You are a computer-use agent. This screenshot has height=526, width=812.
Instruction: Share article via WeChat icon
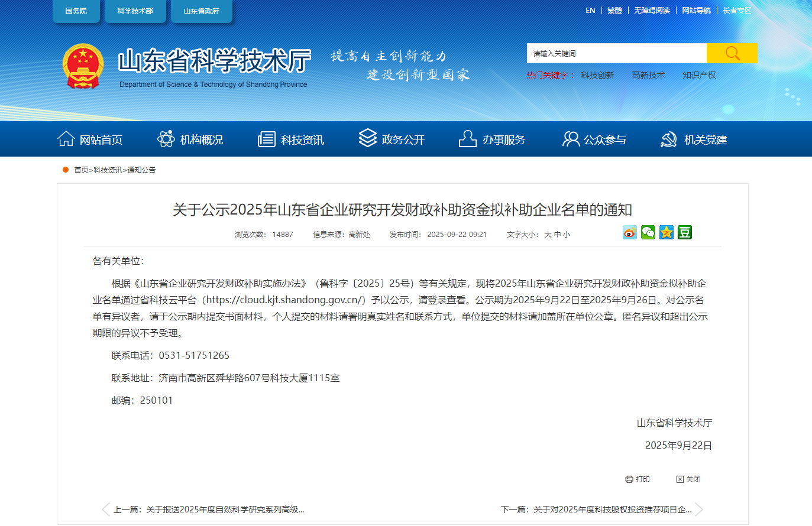pyautogui.click(x=648, y=233)
